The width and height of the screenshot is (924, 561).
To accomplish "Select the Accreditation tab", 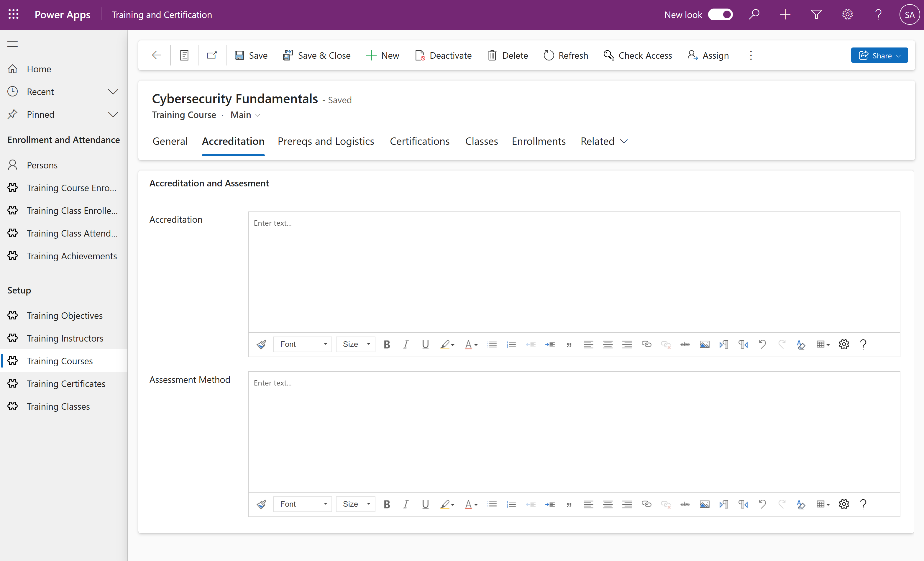I will click(233, 141).
